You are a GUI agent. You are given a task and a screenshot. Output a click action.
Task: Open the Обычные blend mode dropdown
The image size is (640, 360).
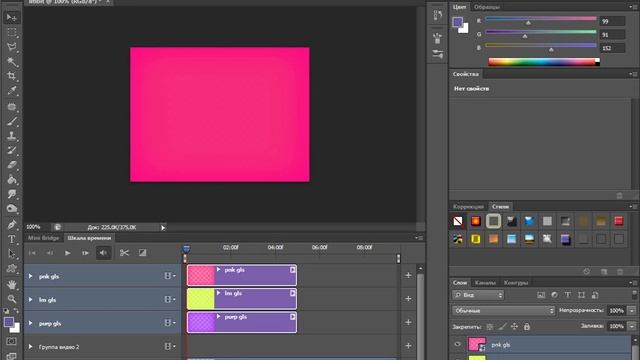504,311
